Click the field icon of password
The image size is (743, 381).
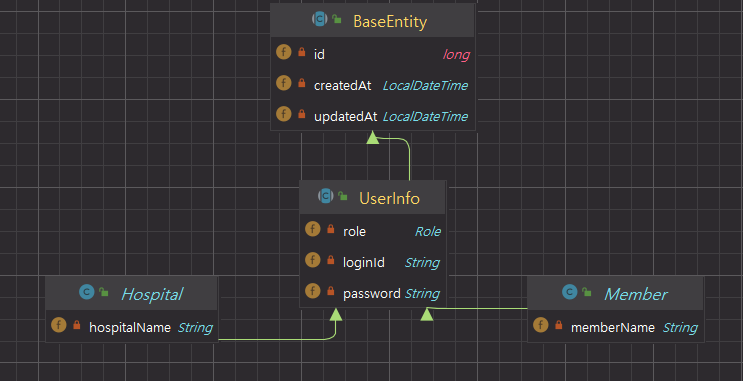coord(313,291)
